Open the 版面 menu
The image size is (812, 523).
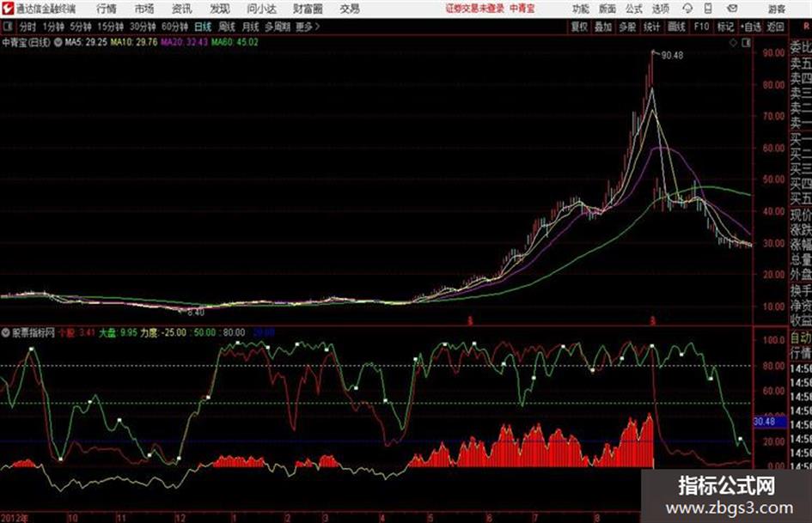point(607,9)
